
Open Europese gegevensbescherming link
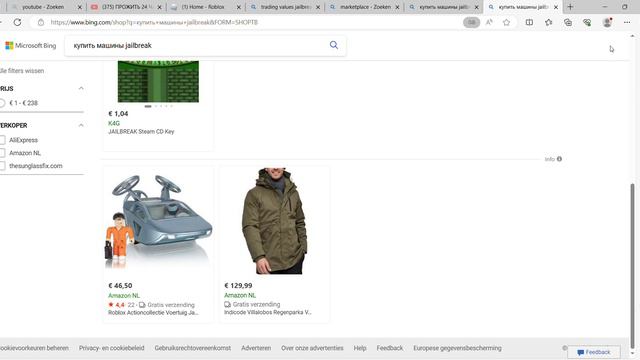pos(457,348)
